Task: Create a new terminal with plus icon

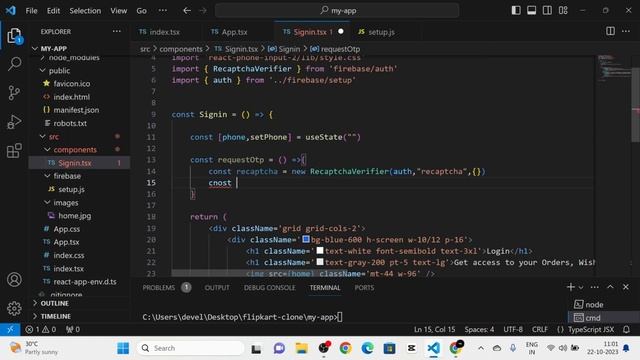Action: click(x=571, y=287)
